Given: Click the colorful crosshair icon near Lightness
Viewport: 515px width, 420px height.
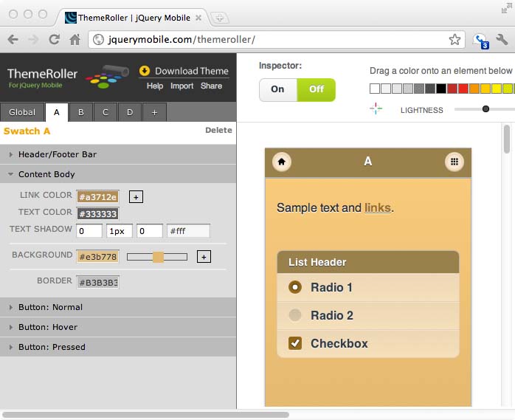Looking at the screenshot, I should [x=376, y=109].
